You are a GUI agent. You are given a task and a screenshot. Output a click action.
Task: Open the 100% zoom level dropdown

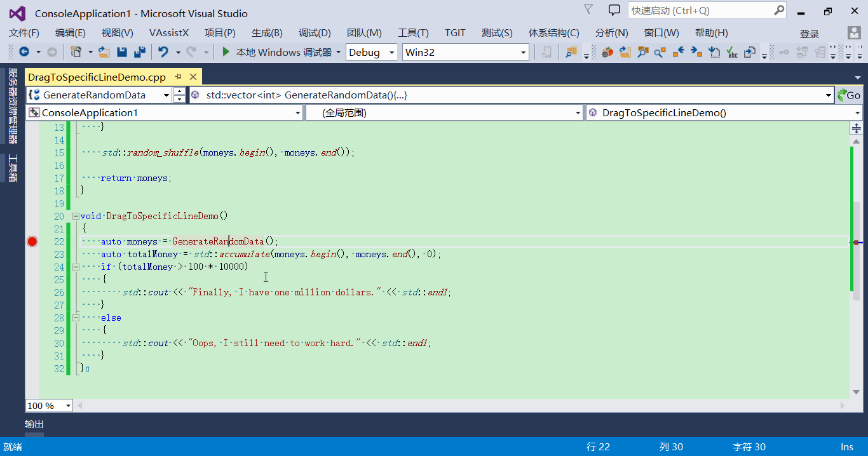click(48, 405)
